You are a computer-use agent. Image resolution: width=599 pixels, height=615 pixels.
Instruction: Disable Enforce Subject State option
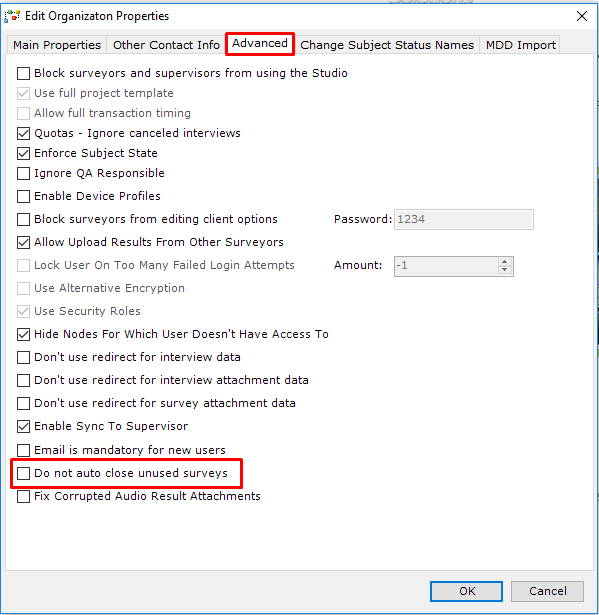(x=24, y=153)
